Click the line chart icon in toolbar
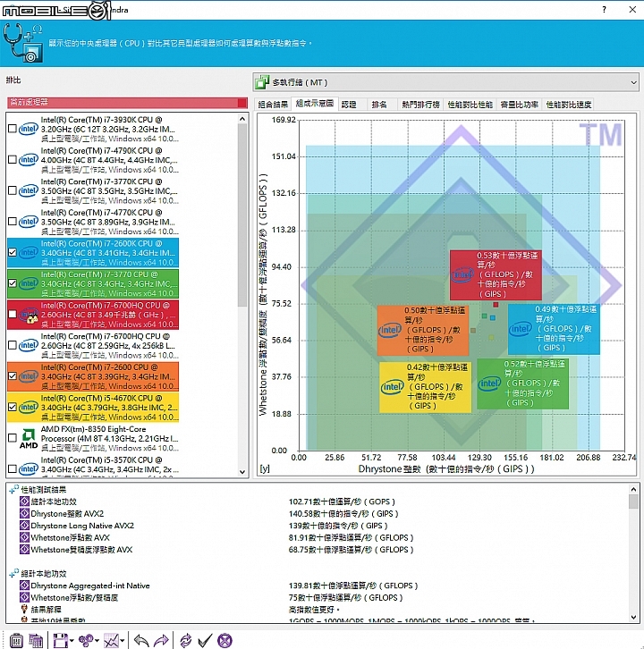Viewport: 644px width, 649px height. [x=111, y=640]
